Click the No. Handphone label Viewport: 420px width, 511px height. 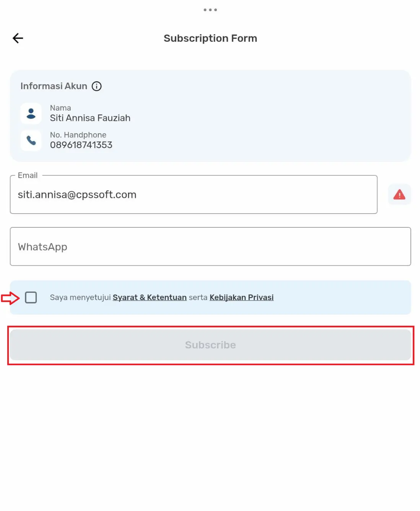click(x=78, y=135)
